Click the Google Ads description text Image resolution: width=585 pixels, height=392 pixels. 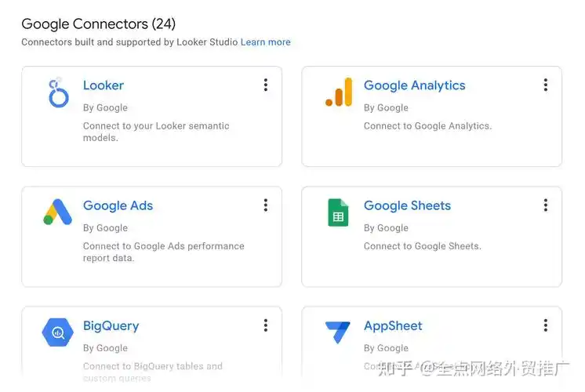pos(163,252)
